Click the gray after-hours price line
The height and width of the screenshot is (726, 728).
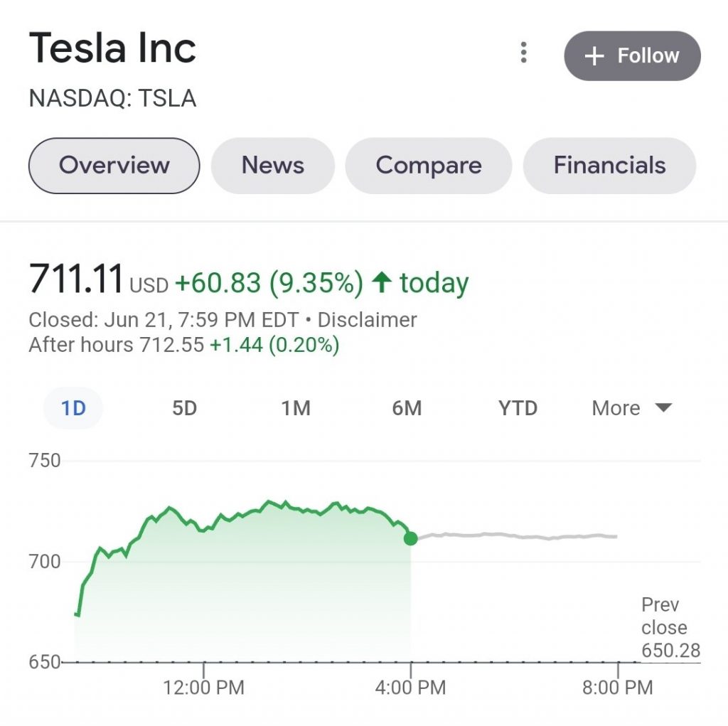coord(512,535)
